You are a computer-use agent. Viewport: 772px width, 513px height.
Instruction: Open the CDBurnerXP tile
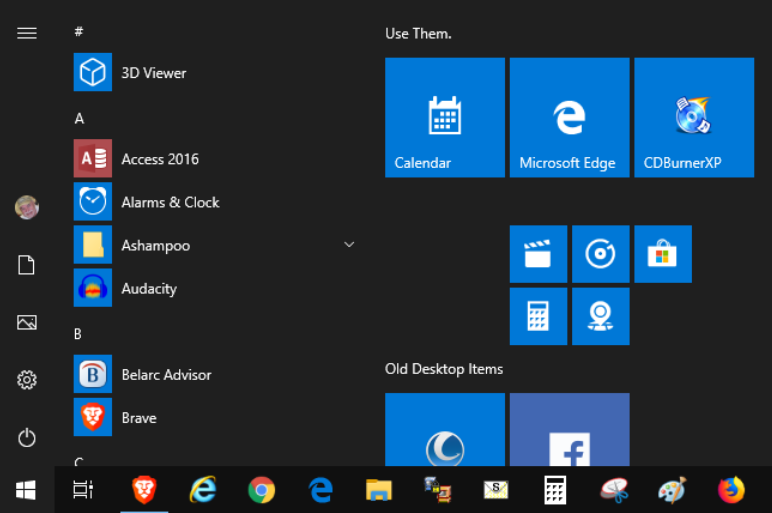point(694,118)
